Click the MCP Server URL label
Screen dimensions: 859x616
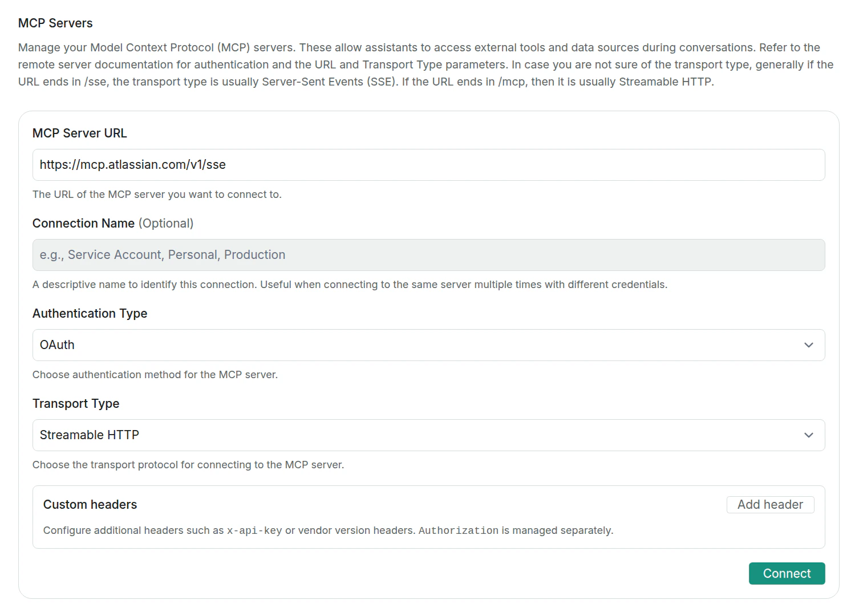point(79,133)
